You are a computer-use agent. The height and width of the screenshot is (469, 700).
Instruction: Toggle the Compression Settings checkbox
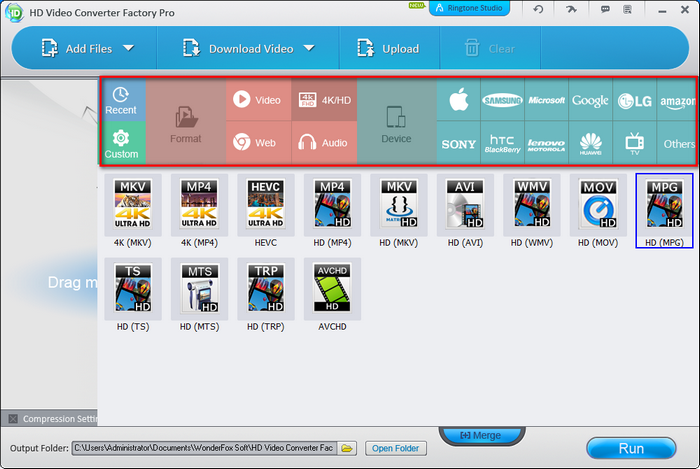point(13,419)
